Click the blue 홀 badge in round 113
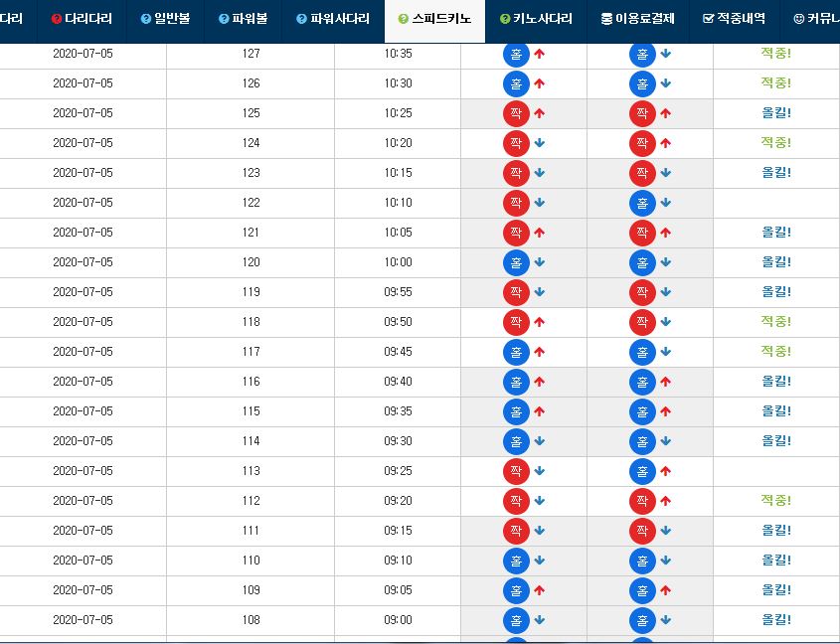This screenshot has width=840, height=644. pos(642,471)
